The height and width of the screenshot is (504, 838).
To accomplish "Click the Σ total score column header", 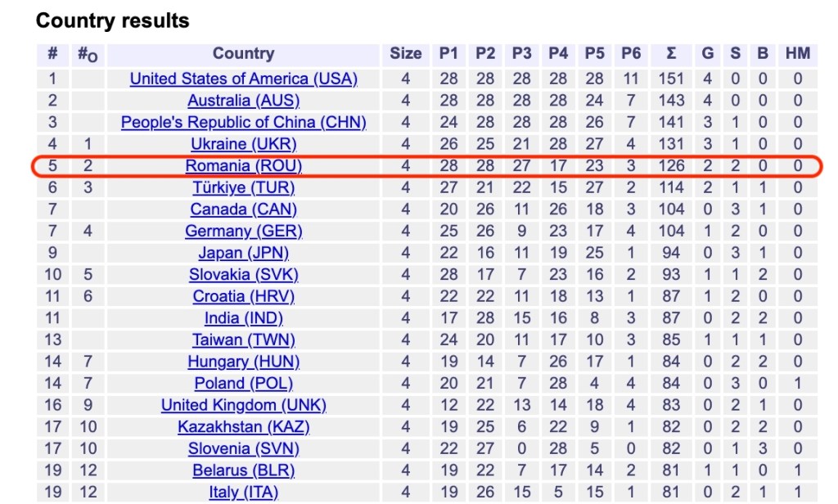I will point(671,54).
